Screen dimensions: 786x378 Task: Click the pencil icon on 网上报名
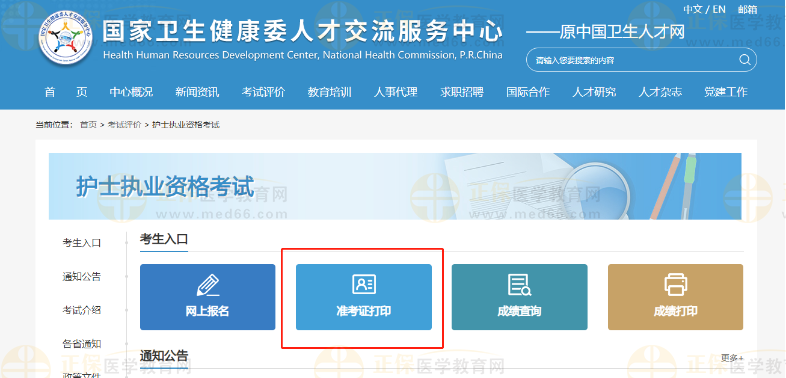click(x=208, y=285)
